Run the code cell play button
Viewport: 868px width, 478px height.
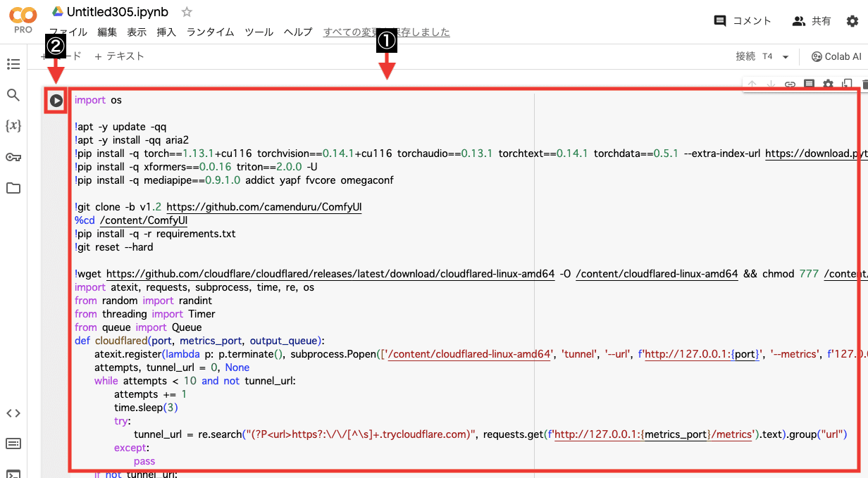(55, 99)
